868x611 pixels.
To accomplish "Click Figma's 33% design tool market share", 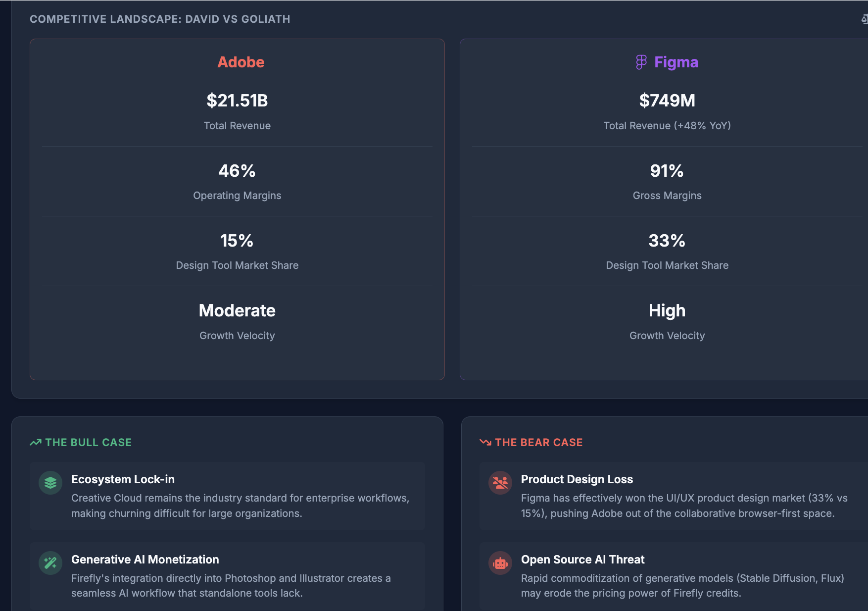I will (x=667, y=241).
